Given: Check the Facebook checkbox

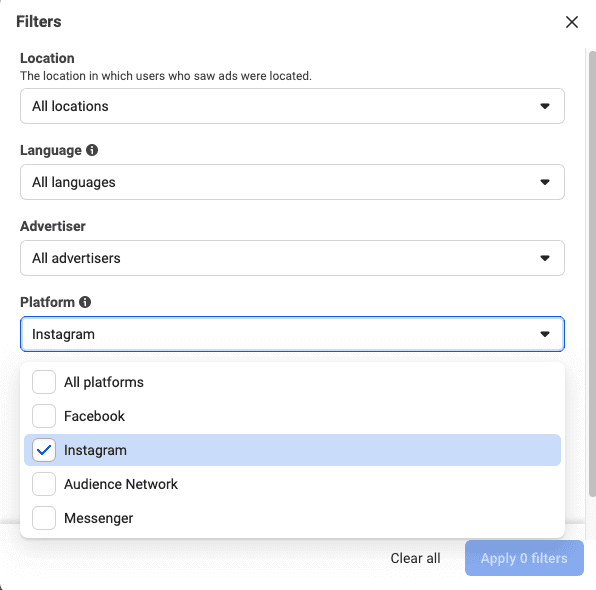Looking at the screenshot, I should [x=44, y=416].
